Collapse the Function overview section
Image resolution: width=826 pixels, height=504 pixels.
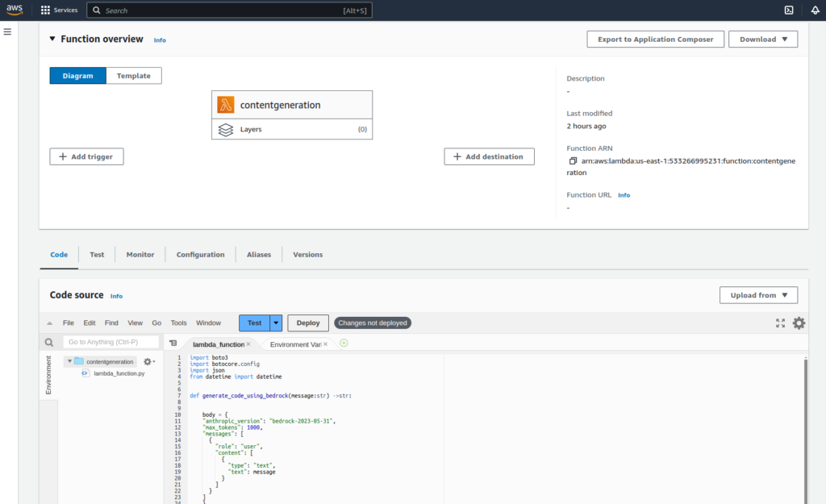[52, 39]
